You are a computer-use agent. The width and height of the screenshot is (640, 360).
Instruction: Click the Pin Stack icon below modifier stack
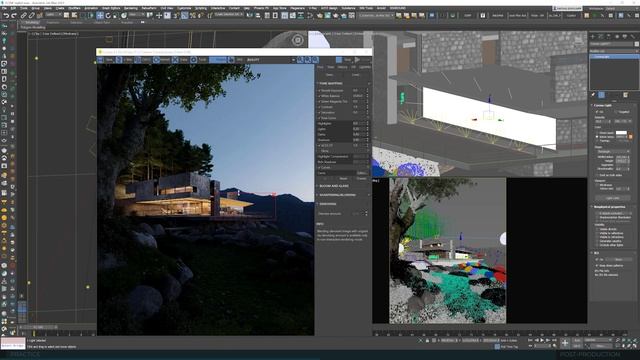[593, 95]
